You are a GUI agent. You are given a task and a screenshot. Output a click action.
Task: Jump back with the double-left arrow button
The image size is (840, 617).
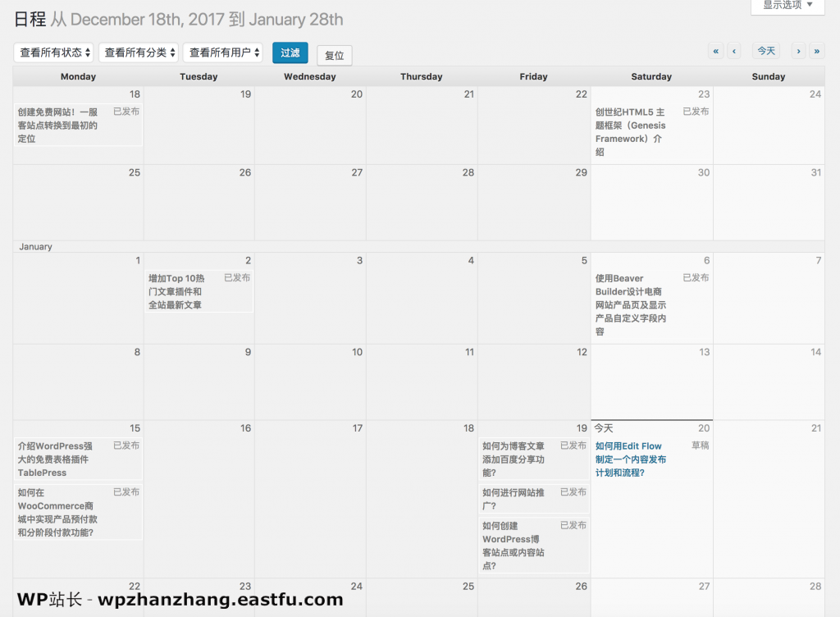coord(716,51)
